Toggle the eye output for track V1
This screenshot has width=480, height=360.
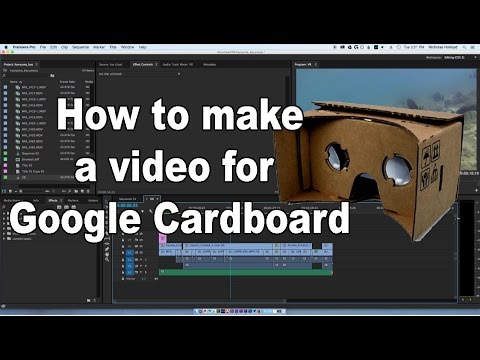coord(141,253)
